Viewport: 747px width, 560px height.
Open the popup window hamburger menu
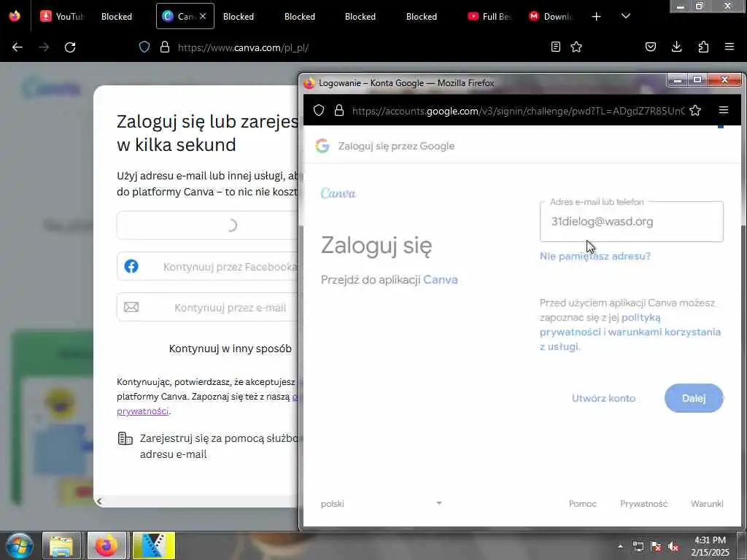(723, 111)
